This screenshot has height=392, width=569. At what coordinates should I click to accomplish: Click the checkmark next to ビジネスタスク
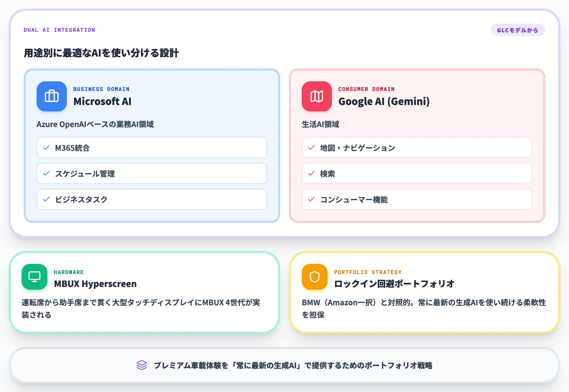(46, 199)
